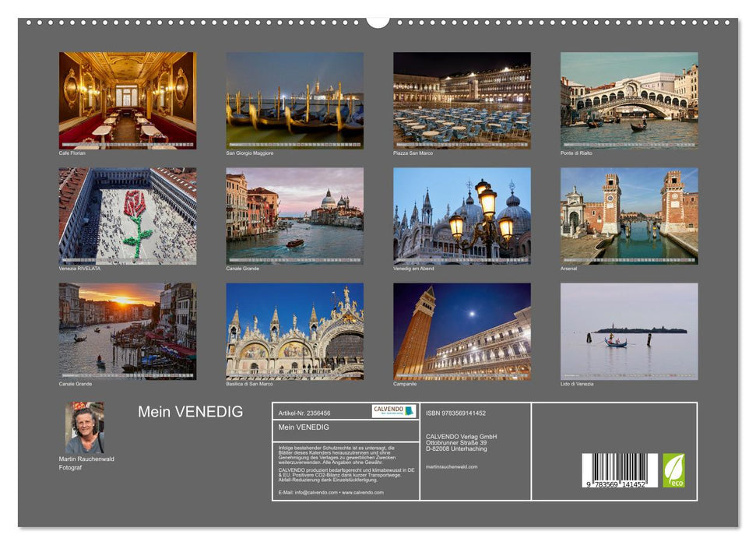Select the Venezia RIVELATA rose photo
Screen dimensions: 756x545
point(127,216)
